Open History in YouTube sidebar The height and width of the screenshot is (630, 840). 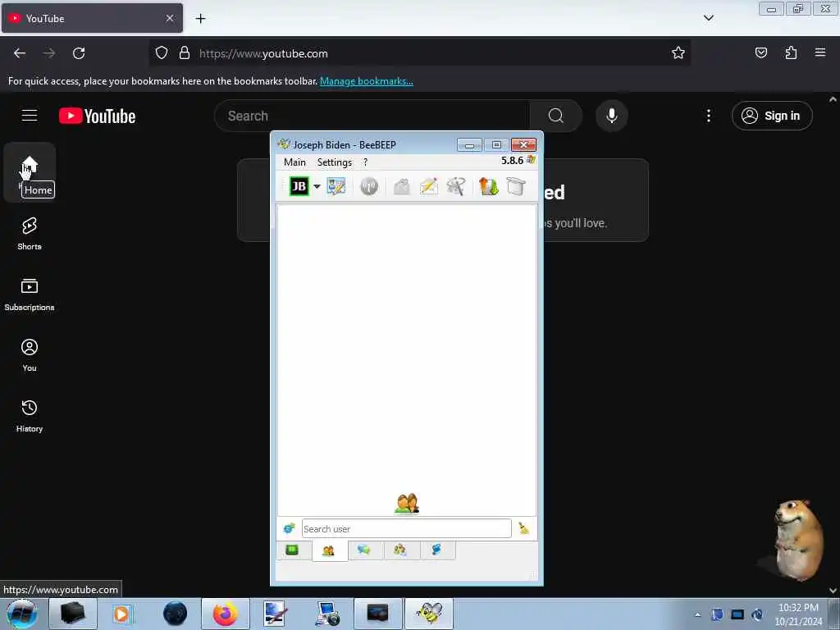tap(30, 416)
